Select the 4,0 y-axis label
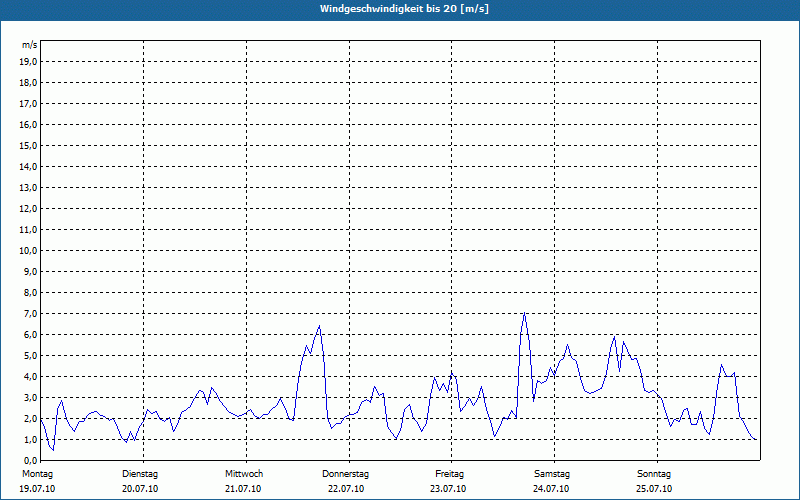 coord(30,377)
